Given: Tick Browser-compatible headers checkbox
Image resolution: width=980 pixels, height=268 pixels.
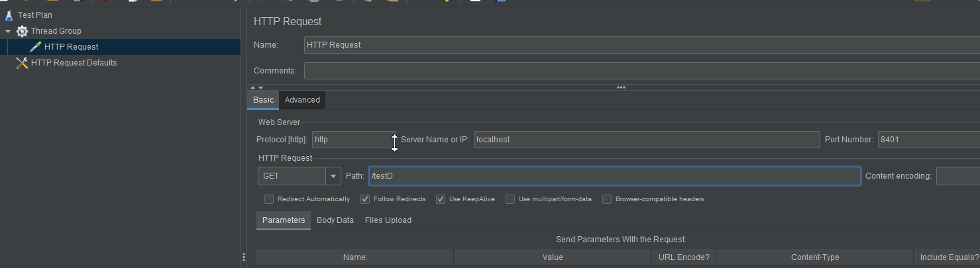Looking at the screenshot, I should click(x=607, y=199).
